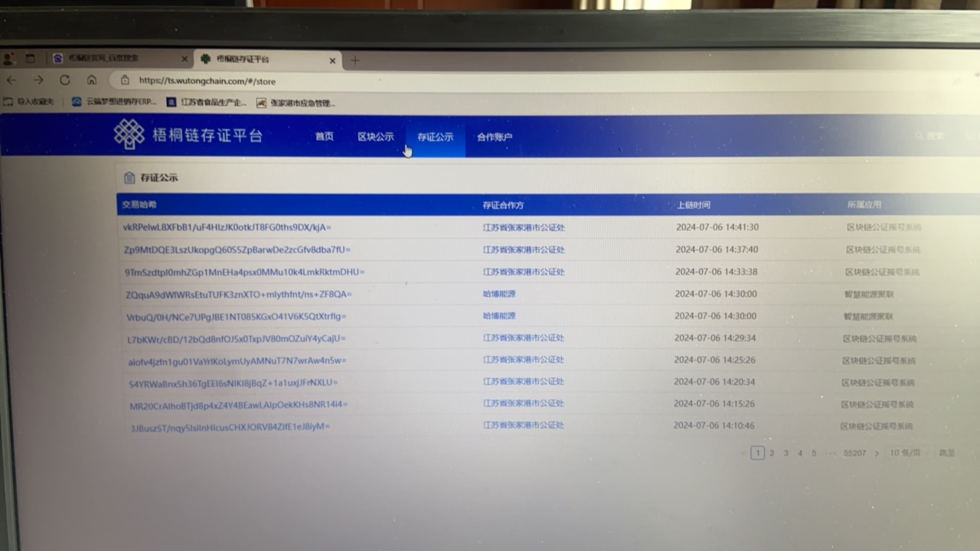Open hash link starting with VrbuQ/0H/NCe7

click(x=237, y=316)
